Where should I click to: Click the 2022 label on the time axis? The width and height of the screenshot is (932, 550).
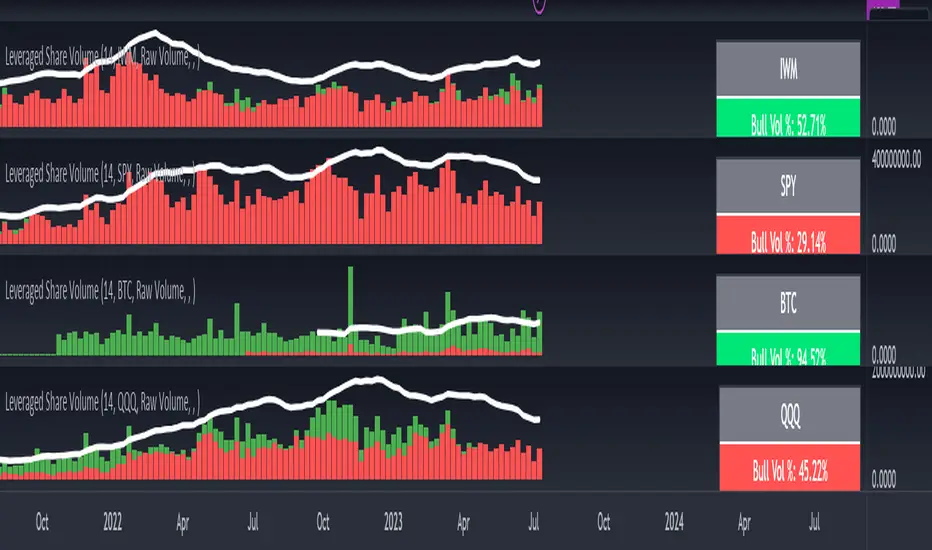[x=112, y=522]
